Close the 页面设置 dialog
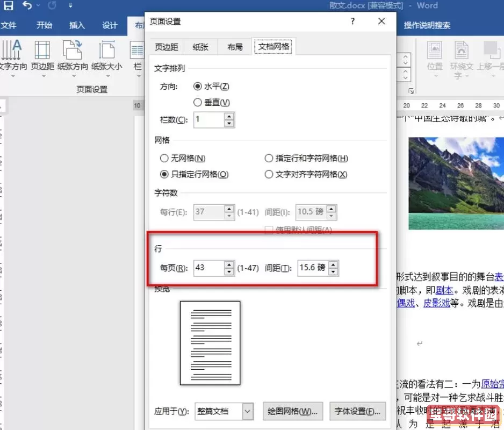This screenshot has height=430, width=504. [x=381, y=21]
